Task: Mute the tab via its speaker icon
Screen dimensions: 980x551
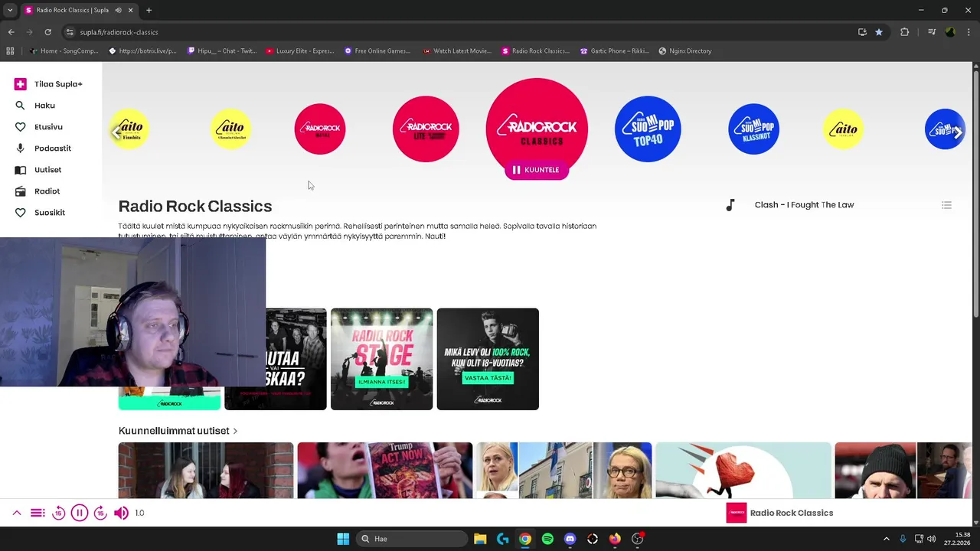Action: click(119, 10)
